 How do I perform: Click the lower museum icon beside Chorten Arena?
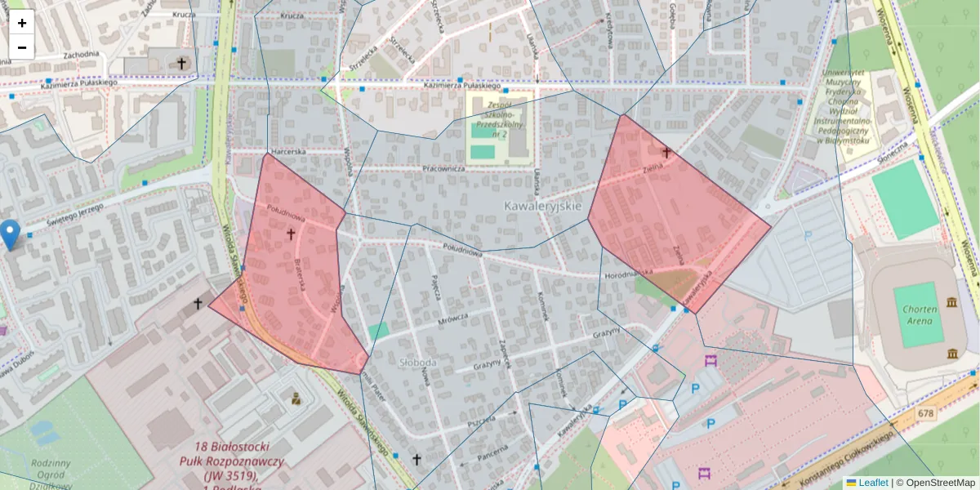[952, 353]
